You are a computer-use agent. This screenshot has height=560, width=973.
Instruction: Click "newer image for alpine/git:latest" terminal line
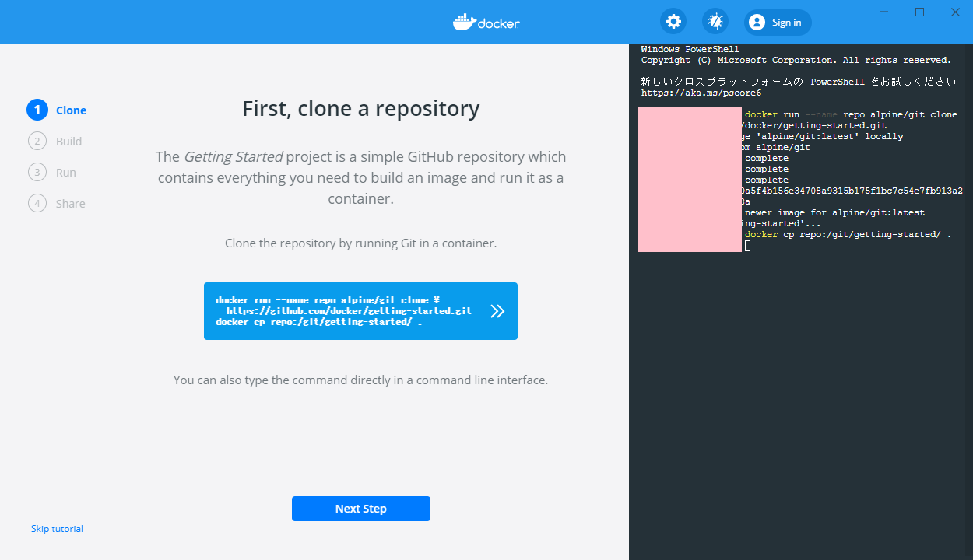coord(834,212)
